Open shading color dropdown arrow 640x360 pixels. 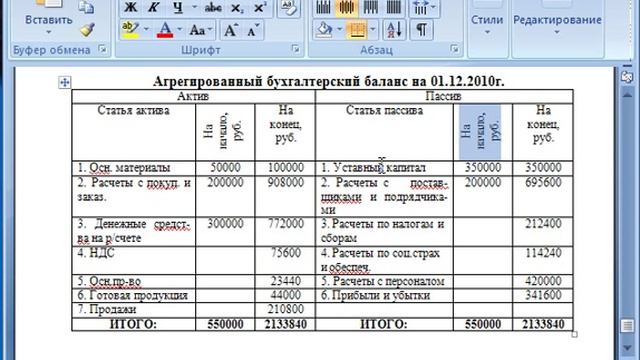[339, 30]
